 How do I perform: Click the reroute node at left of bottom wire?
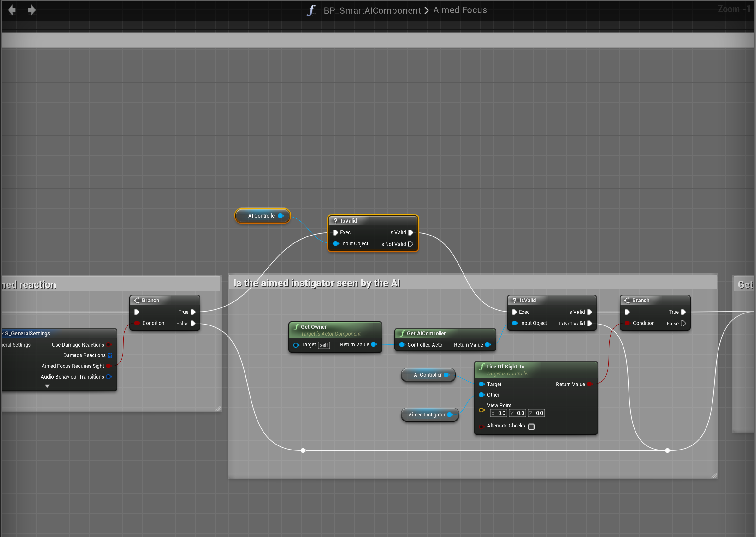tap(303, 450)
